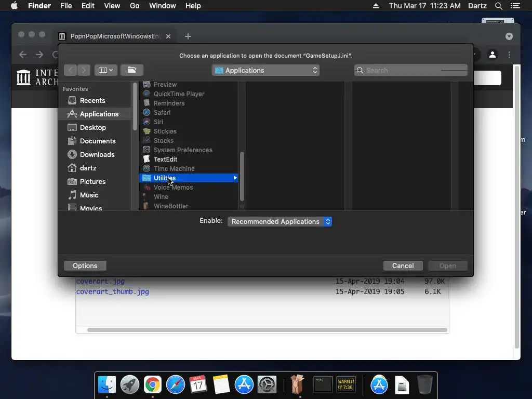
Task: Open the Chrome three-dot menu
Action: (x=509, y=54)
